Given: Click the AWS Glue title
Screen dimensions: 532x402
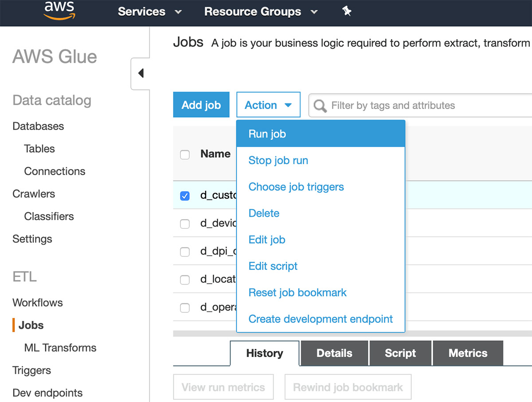Looking at the screenshot, I should [x=55, y=57].
